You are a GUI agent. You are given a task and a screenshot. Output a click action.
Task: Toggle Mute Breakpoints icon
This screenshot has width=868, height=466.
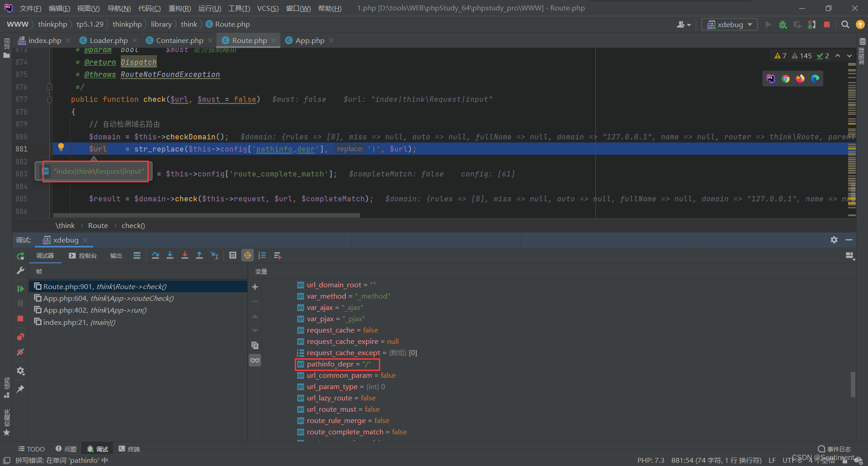pyautogui.click(x=20, y=352)
